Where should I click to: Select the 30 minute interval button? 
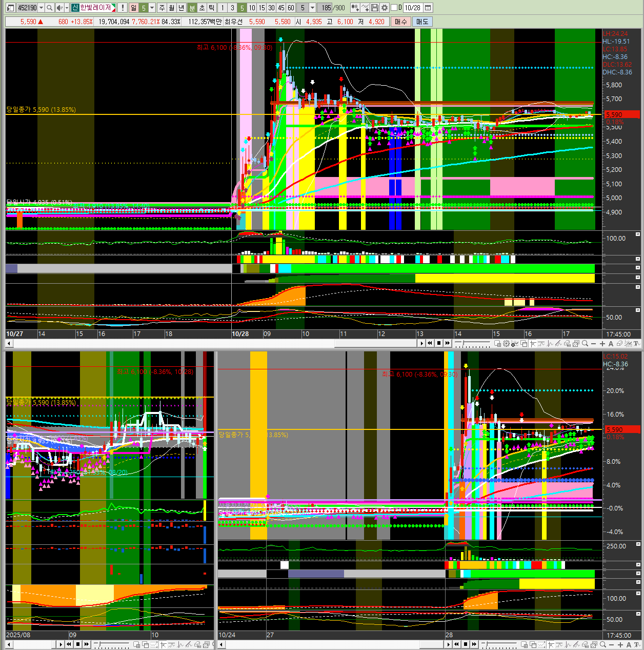(271, 8)
